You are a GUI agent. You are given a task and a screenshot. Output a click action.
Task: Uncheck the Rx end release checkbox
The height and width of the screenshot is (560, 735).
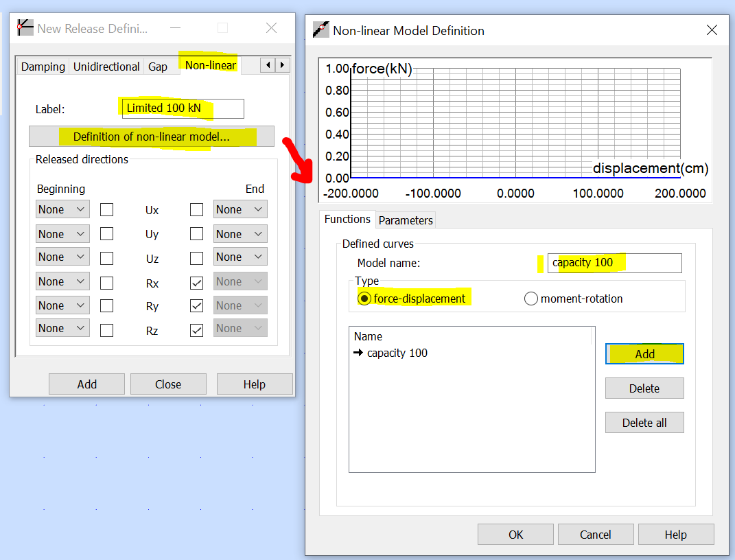(196, 281)
